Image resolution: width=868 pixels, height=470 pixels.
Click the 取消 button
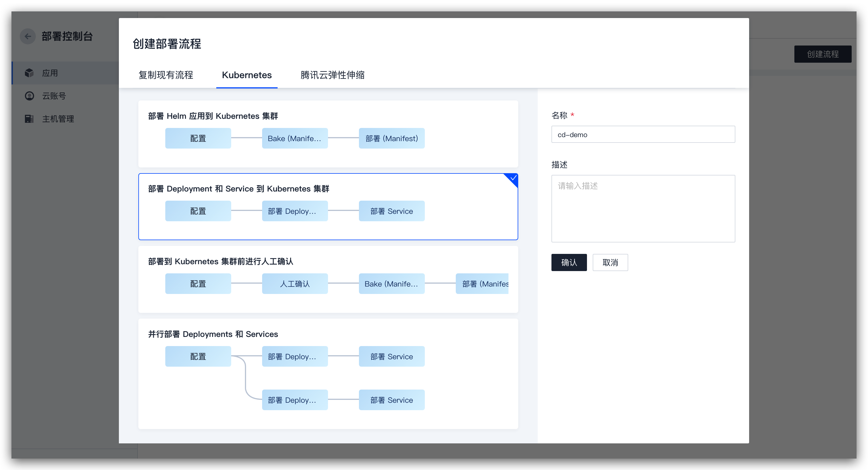pos(610,262)
